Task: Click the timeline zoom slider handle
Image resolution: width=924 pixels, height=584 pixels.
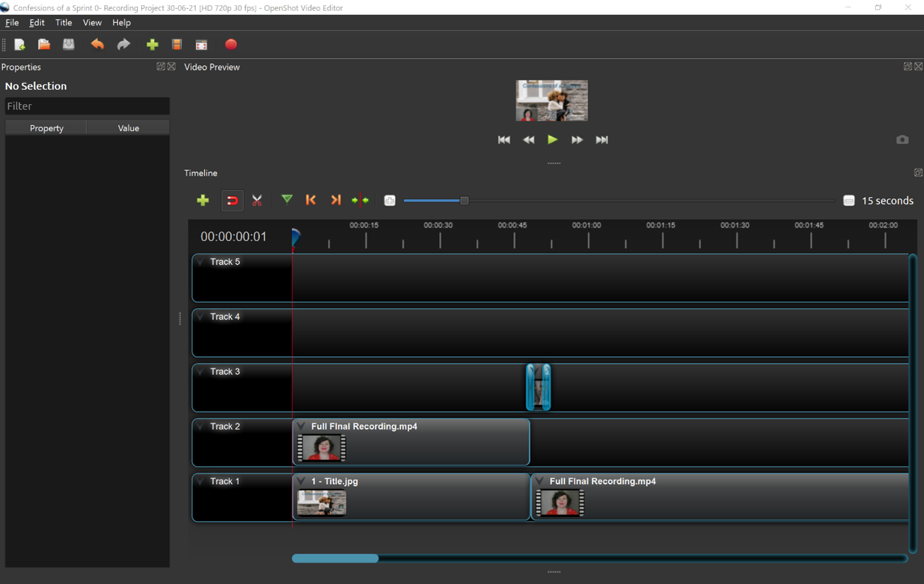Action: (x=464, y=200)
